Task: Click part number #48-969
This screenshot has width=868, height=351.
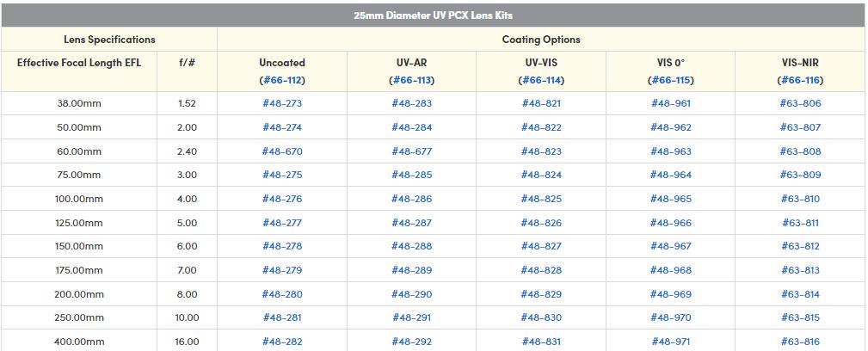Action: (671, 294)
